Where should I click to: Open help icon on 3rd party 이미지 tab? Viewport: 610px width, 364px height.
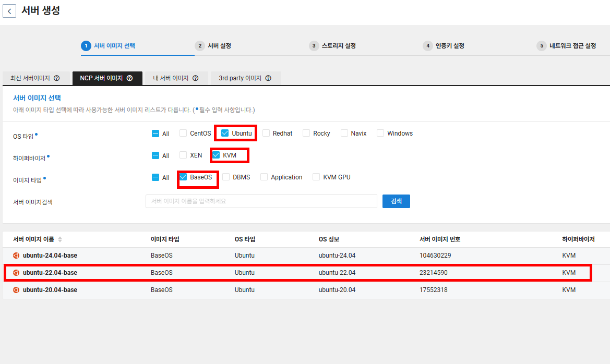click(x=268, y=78)
